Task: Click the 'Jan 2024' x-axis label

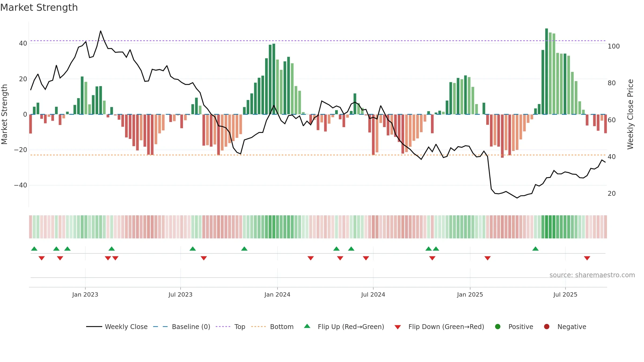Action: pos(277,294)
